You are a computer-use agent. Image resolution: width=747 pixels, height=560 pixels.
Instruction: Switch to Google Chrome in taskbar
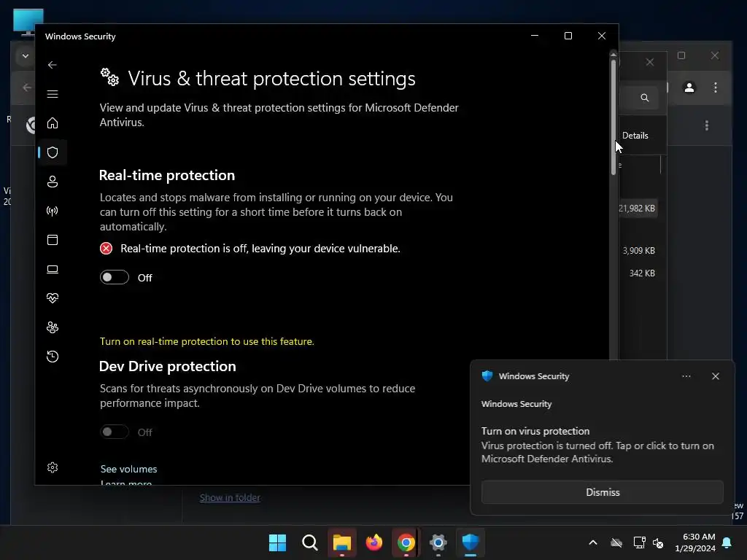click(x=406, y=542)
